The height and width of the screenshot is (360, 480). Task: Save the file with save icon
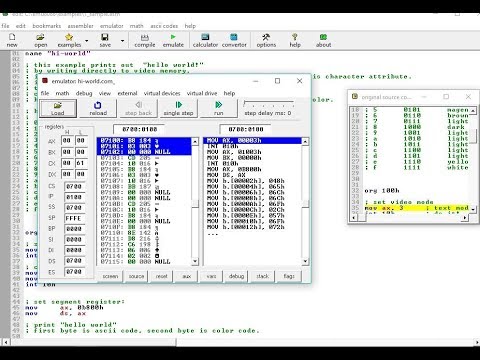point(105,40)
